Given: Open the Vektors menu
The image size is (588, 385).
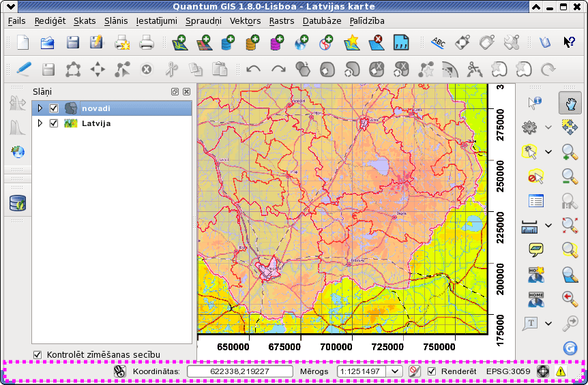Looking at the screenshot, I should (246, 21).
